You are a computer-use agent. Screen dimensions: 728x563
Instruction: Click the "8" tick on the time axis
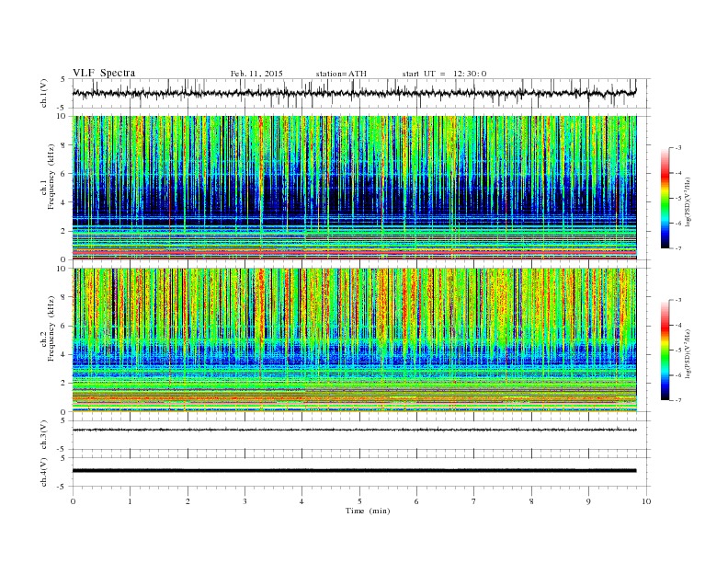pyautogui.click(x=531, y=501)
